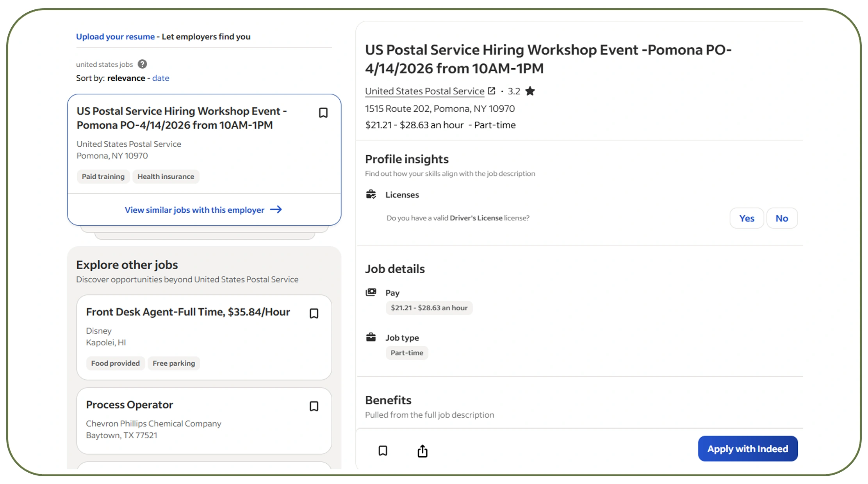Viewport: 868px width, 484px height.
Task: Open the United States Postal Service link
Action: (x=424, y=91)
